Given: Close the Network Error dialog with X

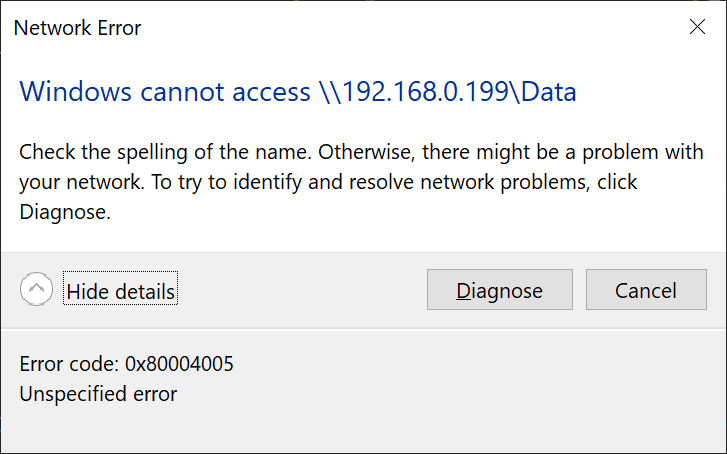Looking at the screenshot, I should [x=697, y=27].
